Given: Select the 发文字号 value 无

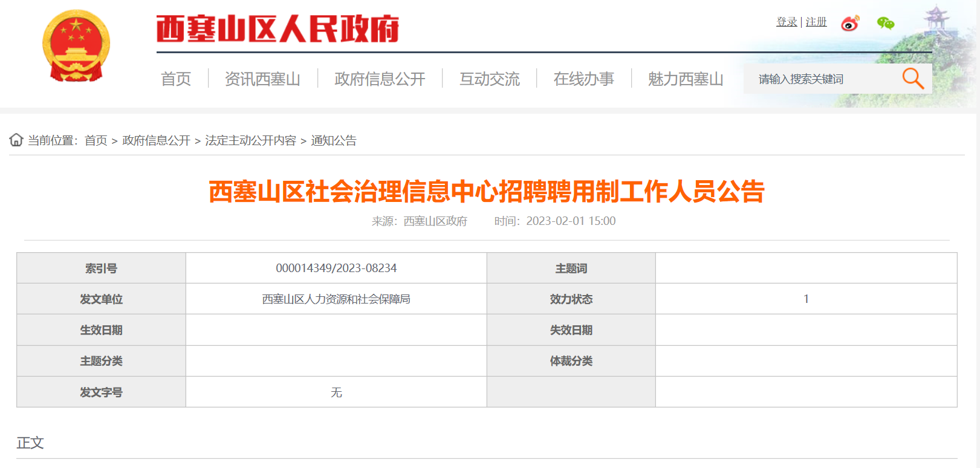Looking at the screenshot, I should [336, 392].
